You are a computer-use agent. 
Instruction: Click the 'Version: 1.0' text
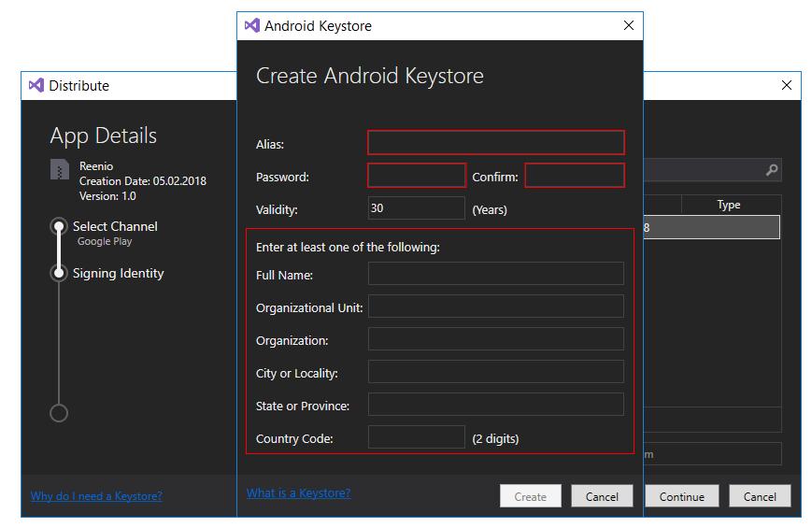click(107, 196)
